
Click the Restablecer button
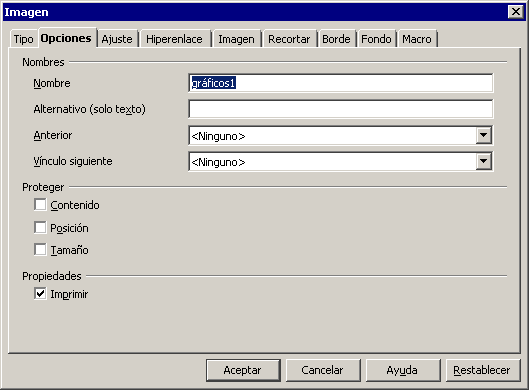(483, 370)
